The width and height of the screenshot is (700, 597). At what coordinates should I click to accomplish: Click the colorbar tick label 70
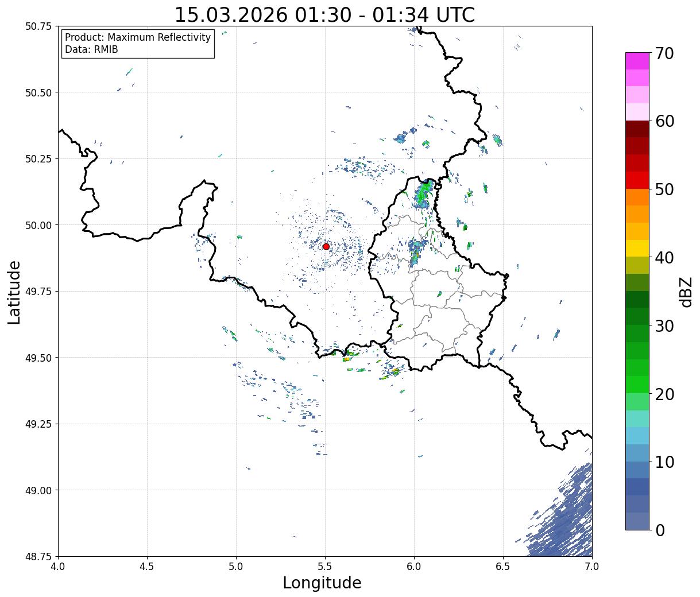(663, 53)
